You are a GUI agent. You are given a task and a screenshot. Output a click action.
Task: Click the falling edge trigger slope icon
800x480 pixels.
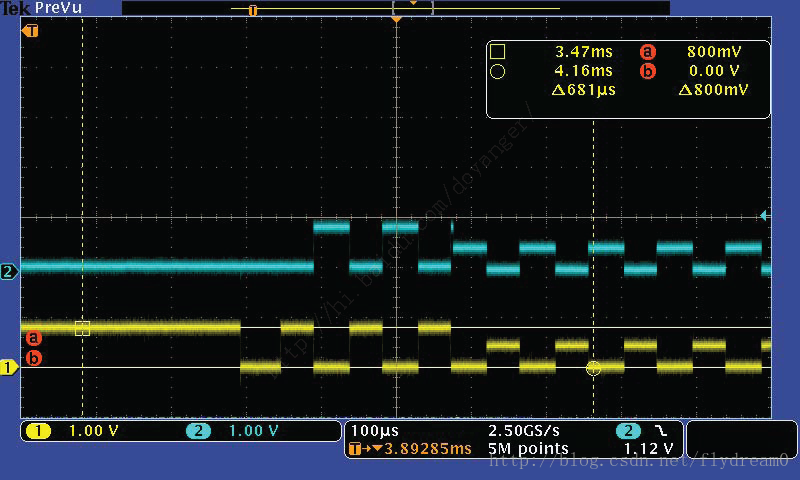click(x=661, y=431)
